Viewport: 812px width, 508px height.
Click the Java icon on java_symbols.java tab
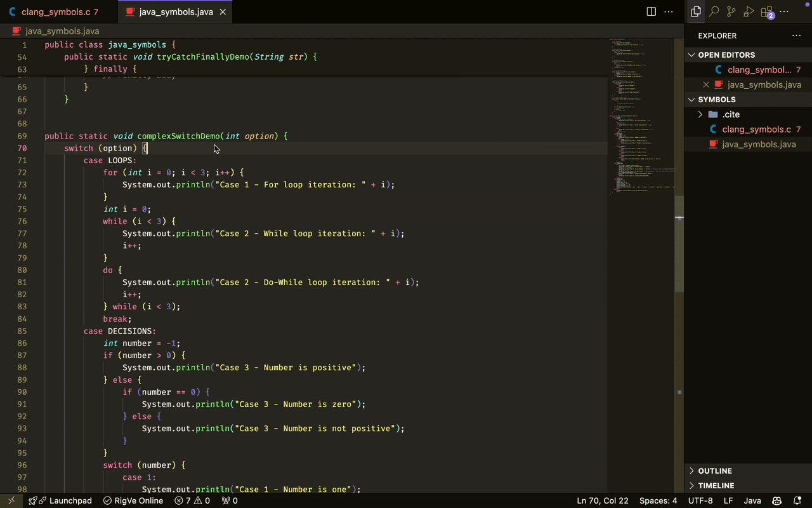pyautogui.click(x=130, y=11)
